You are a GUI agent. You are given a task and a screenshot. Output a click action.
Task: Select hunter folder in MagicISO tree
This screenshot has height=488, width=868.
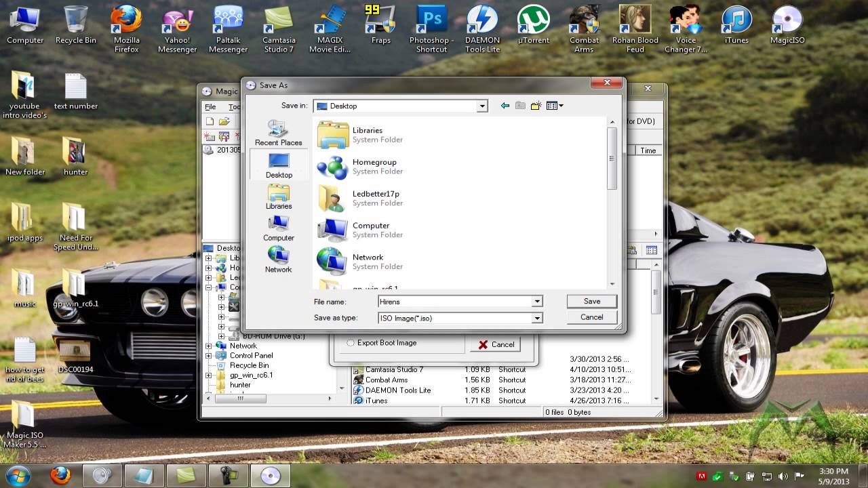(240, 385)
